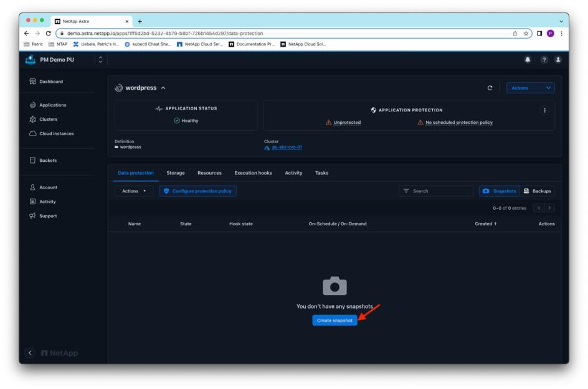Click the browser forward arrow
This screenshot has width=588, height=389.
pyautogui.click(x=37, y=34)
